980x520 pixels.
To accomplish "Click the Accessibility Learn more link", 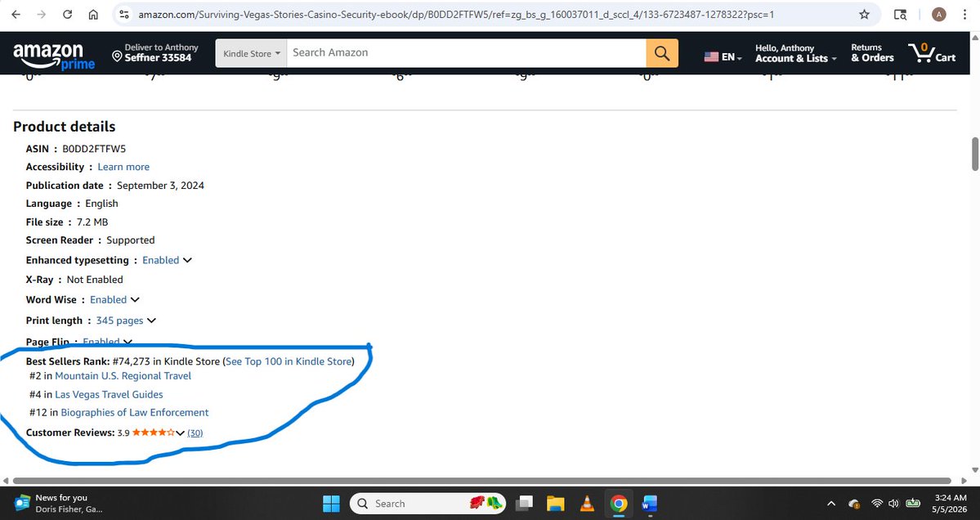I will [123, 167].
